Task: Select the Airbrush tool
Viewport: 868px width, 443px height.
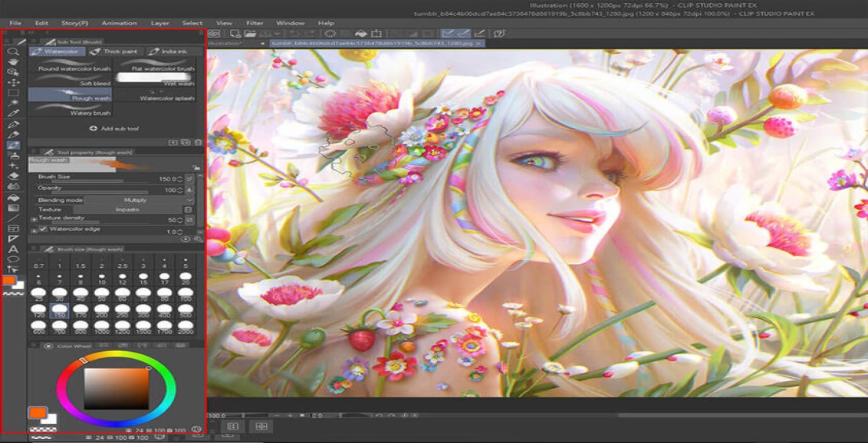Action: point(13,156)
